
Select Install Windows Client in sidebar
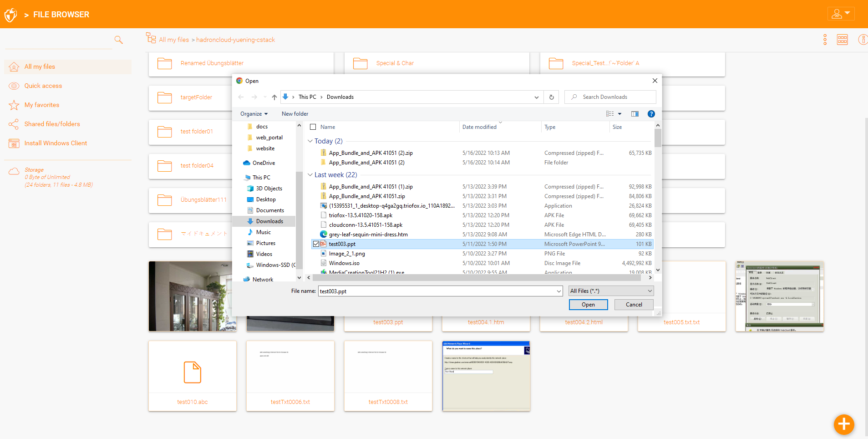pos(56,143)
